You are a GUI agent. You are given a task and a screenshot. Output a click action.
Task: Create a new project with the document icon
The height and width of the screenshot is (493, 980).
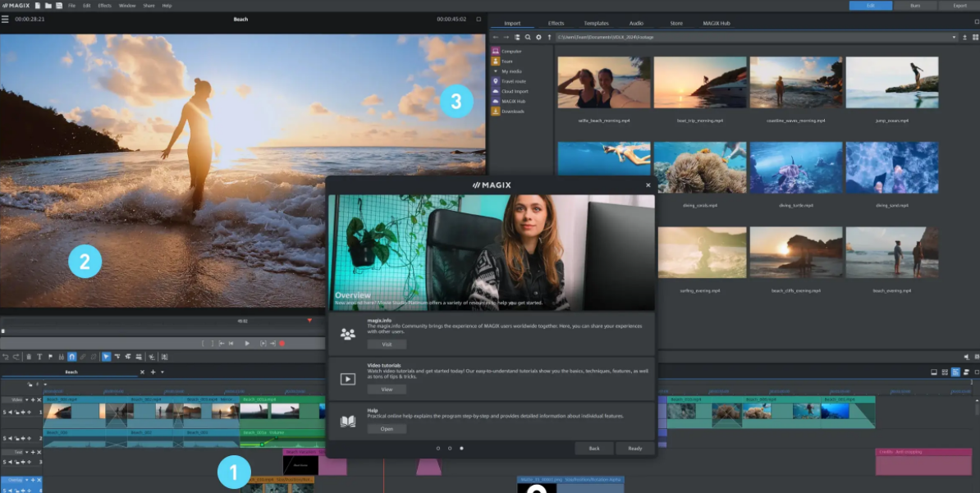pos(38,6)
